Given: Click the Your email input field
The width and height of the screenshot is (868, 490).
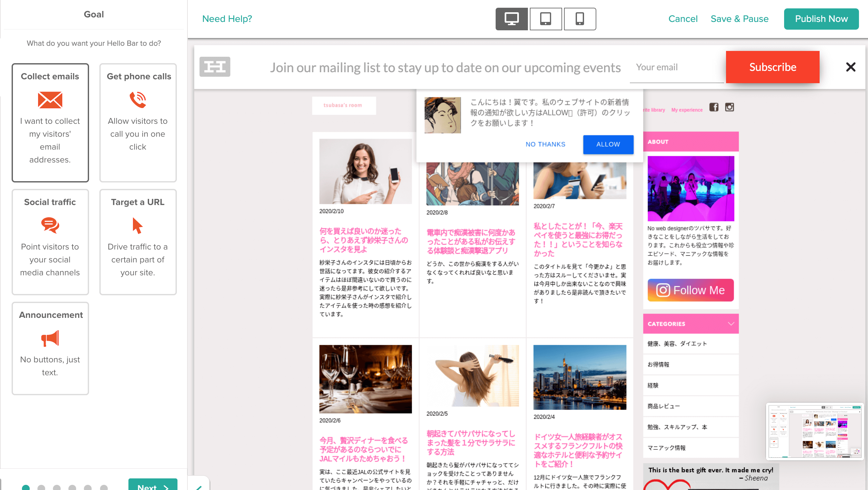Looking at the screenshot, I should [x=677, y=68].
